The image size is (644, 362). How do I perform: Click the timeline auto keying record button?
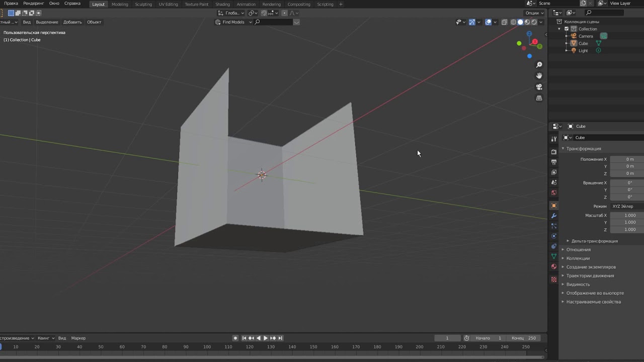[235, 338]
